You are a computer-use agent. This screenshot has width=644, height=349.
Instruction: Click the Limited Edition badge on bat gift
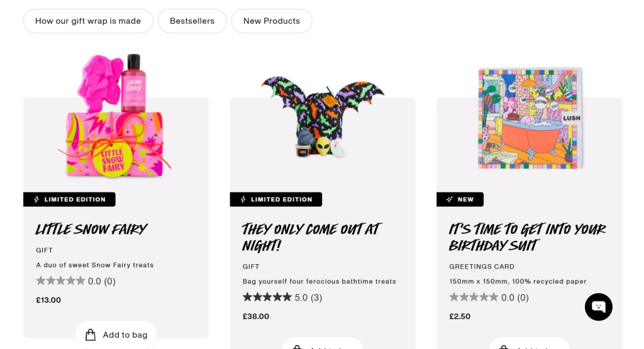pyautogui.click(x=276, y=199)
